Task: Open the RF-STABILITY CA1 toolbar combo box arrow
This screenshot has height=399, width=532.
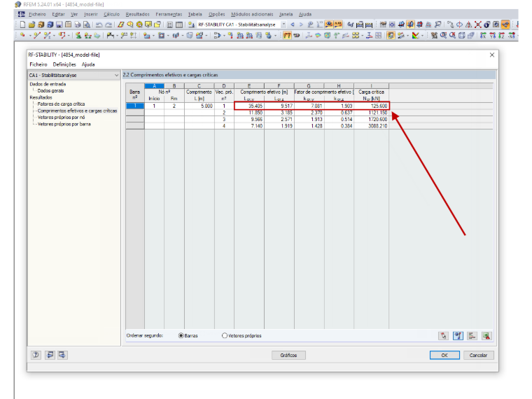Action: point(283,24)
